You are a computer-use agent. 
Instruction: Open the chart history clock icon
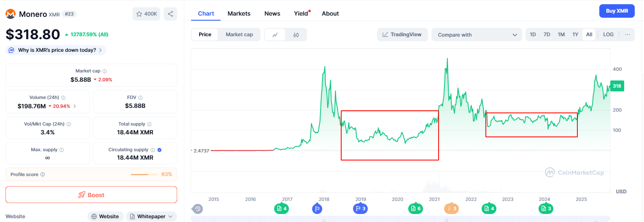click(197, 209)
